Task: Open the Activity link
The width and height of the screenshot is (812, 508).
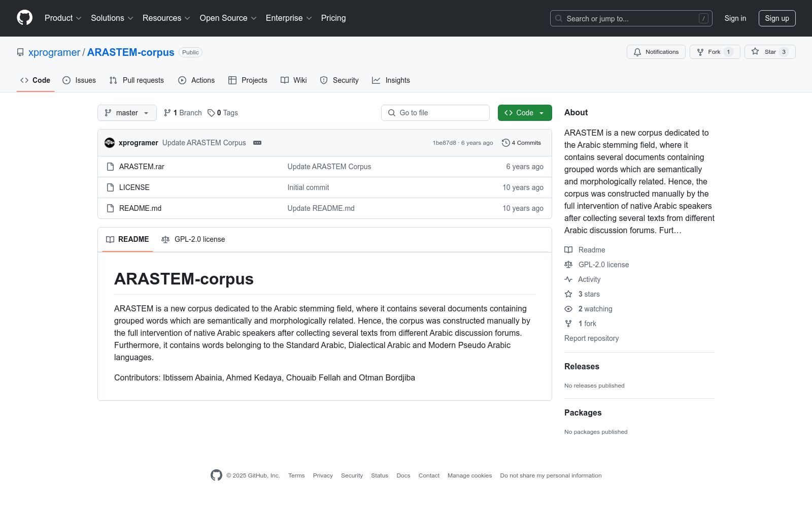Action: click(x=583, y=279)
